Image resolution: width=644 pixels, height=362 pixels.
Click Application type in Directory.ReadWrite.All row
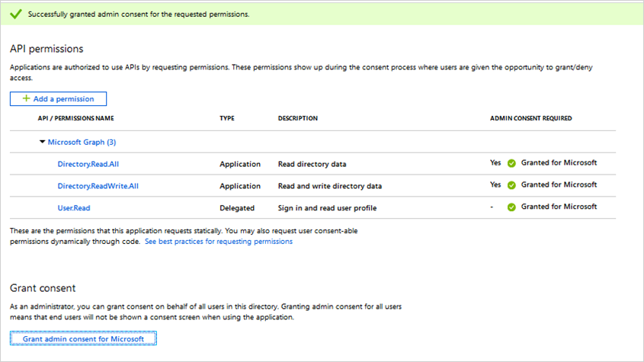[240, 186]
